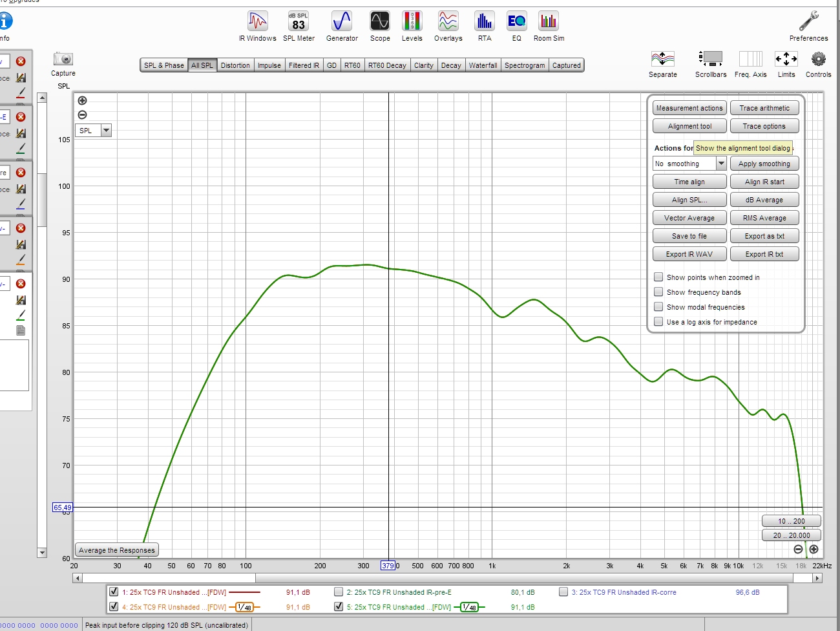Open the SPL axis type dropdown
The width and height of the screenshot is (840, 631).
coord(94,131)
